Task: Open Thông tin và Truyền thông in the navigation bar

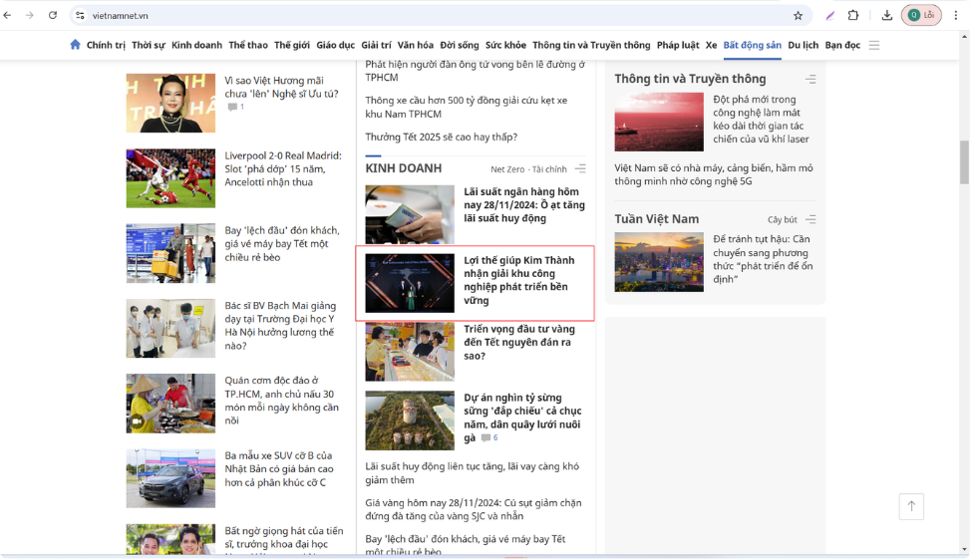Action: (x=591, y=45)
